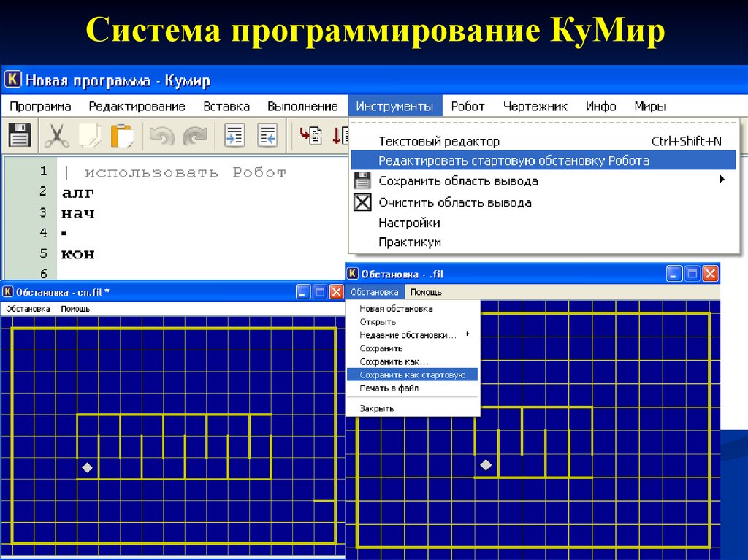Click the Copy toolbar icon
The width and height of the screenshot is (748, 560).
90,136
